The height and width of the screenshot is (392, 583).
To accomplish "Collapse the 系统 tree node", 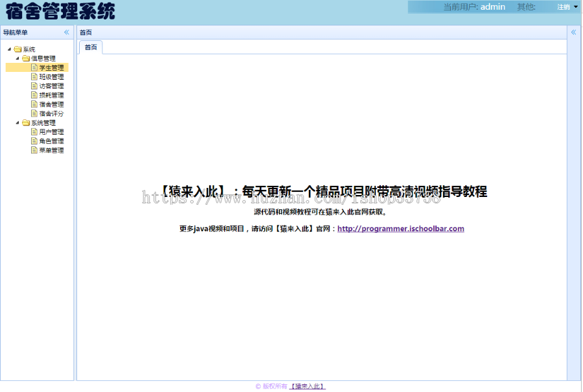I will 8,48.
